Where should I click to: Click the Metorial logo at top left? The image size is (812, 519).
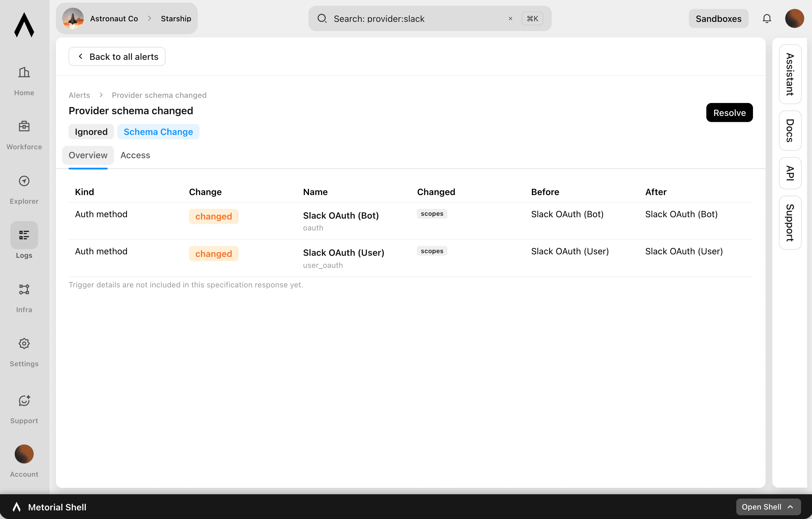[x=24, y=25]
